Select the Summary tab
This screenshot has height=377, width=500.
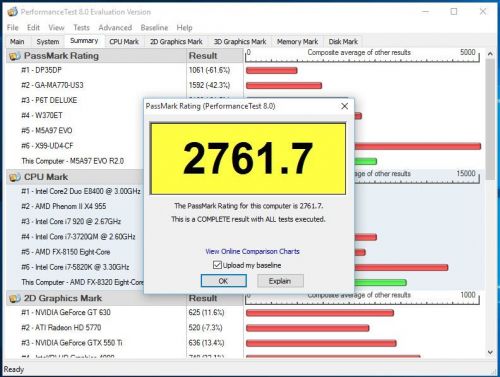84,41
